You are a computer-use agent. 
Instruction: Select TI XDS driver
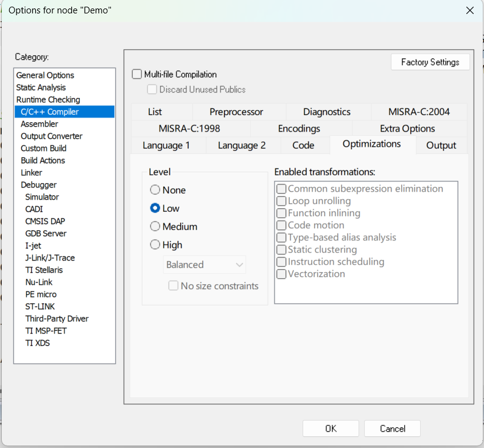point(65,343)
